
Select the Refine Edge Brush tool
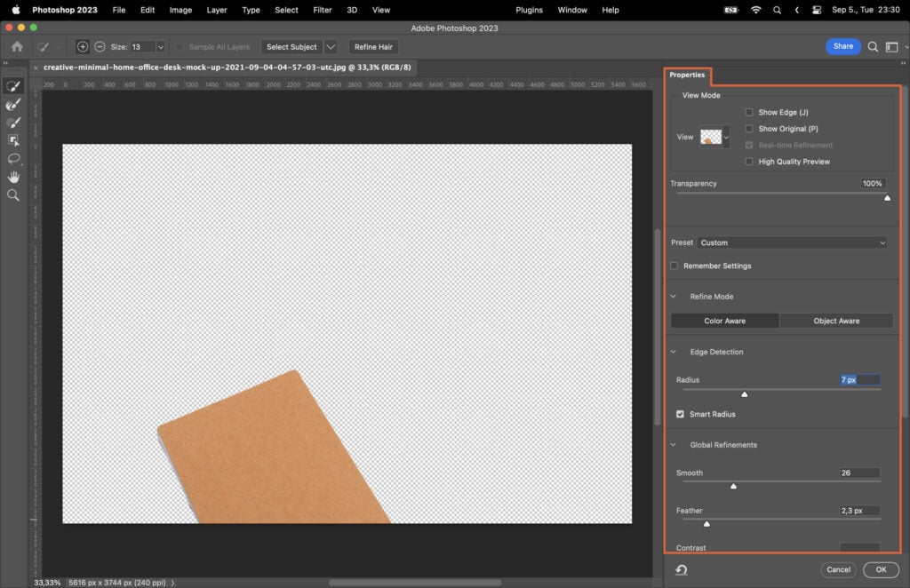[14, 104]
